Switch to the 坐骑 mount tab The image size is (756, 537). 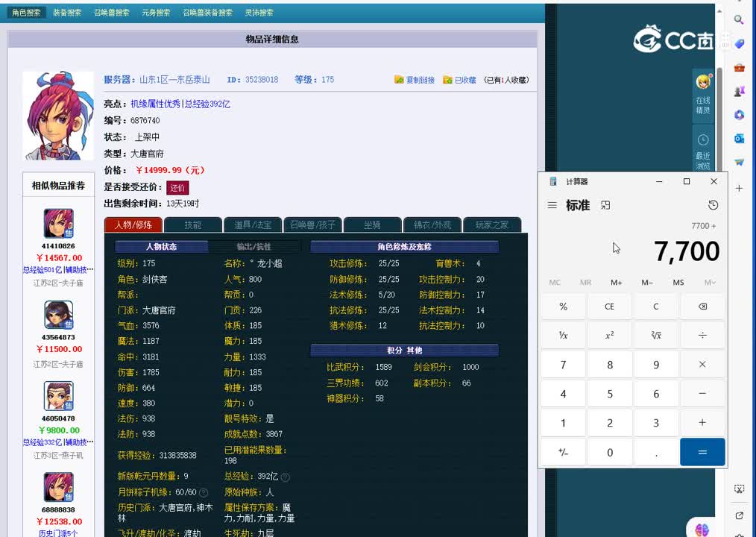coord(372,224)
